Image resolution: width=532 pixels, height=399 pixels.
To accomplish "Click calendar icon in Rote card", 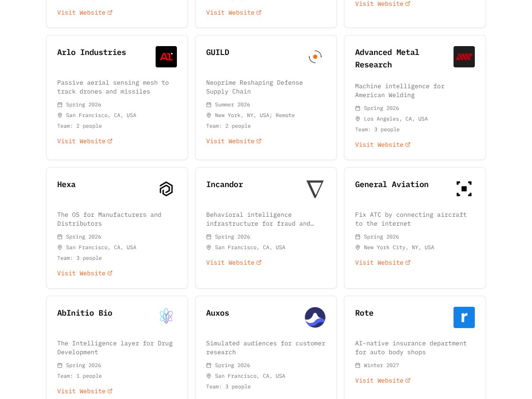I will click(358, 365).
